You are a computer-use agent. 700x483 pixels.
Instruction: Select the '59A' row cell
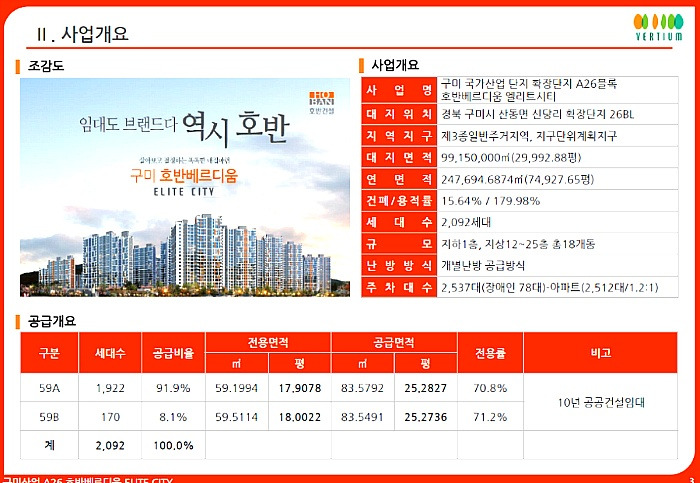coord(49,388)
